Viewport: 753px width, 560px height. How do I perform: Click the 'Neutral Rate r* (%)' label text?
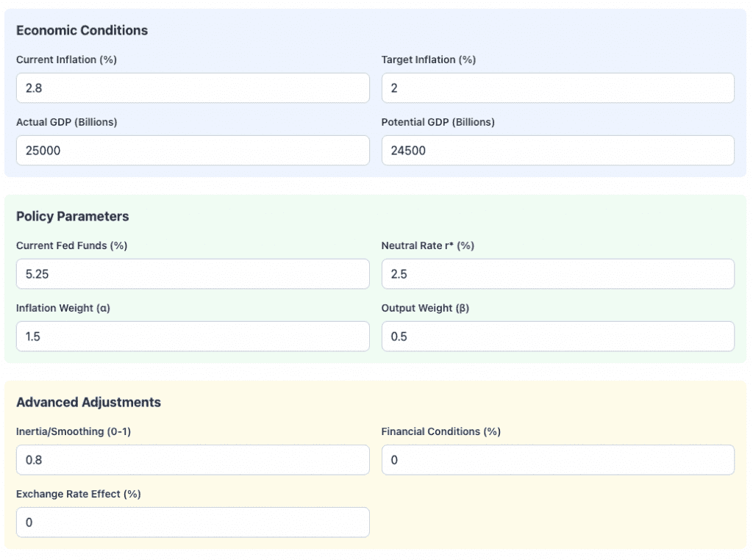pos(427,246)
